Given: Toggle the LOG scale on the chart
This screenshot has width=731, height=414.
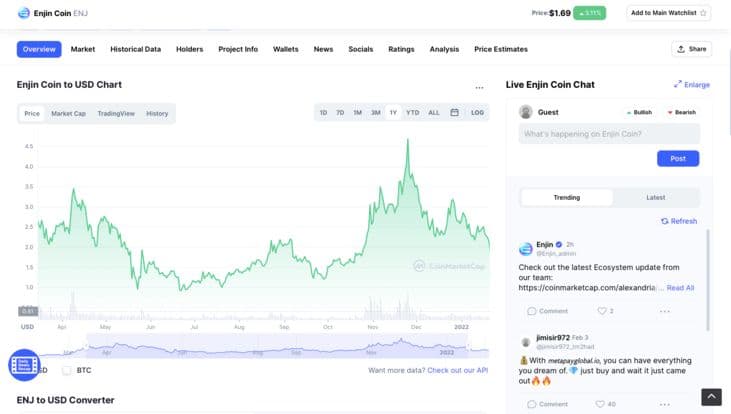Looking at the screenshot, I should [477, 113].
